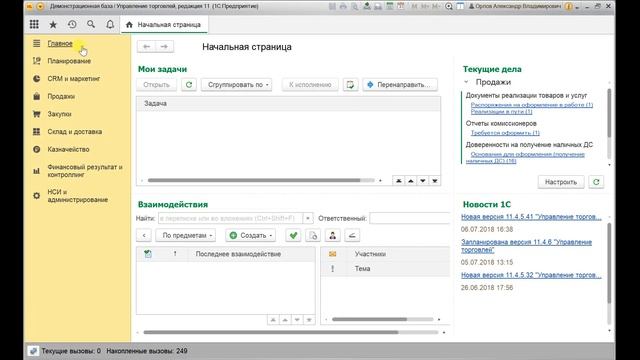Image resolution: width=640 pixels, height=360 pixels.
Task: Click the Закупки cart icon
Action: point(37,114)
